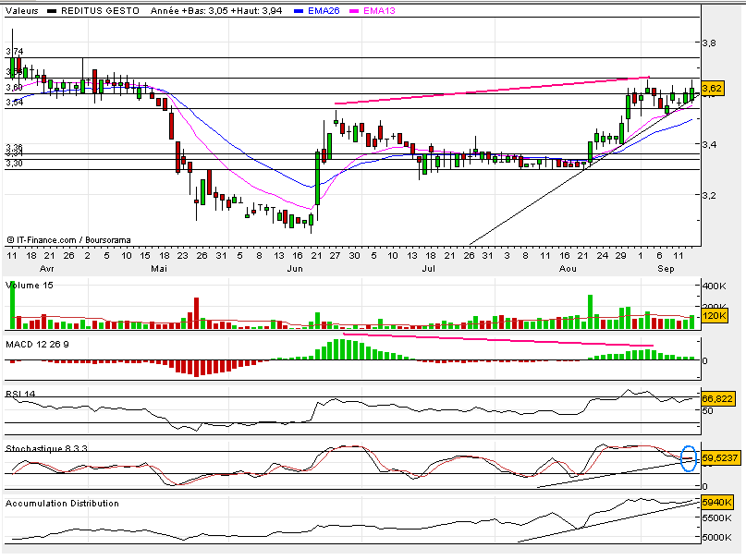The width and height of the screenshot is (746, 560).
Task: Click the tall red May volume spike
Action: coord(196,313)
